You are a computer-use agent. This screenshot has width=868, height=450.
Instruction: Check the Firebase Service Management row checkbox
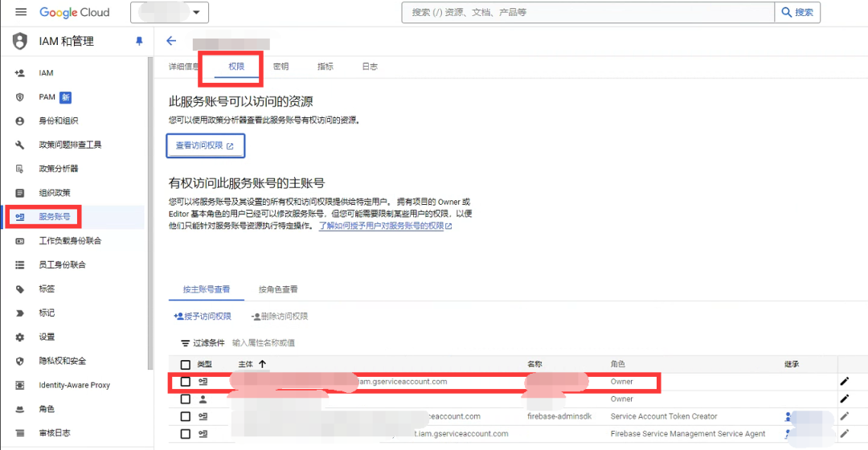click(186, 434)
